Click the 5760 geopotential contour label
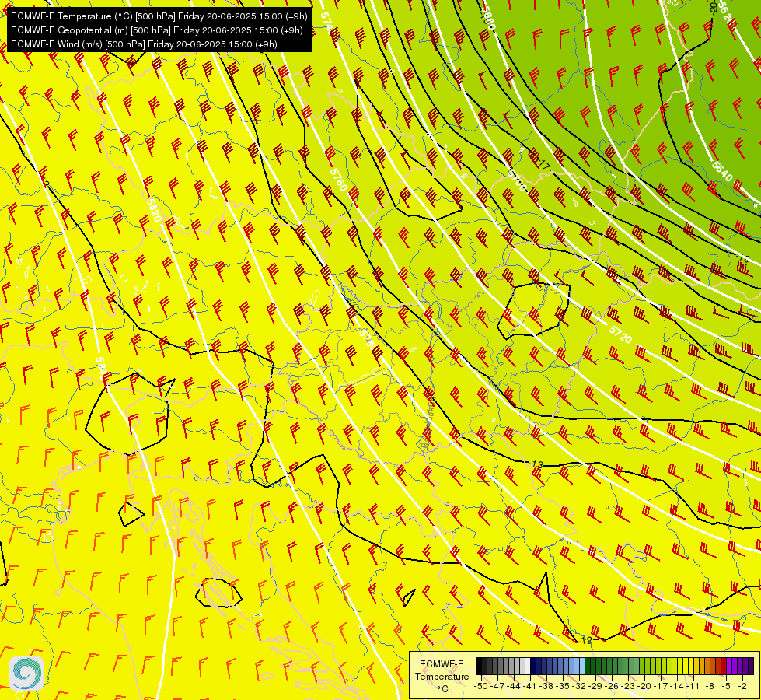Image resolution: width=761 pixels, height=700 pixels. pyautogui.click(x=339, y=179)
